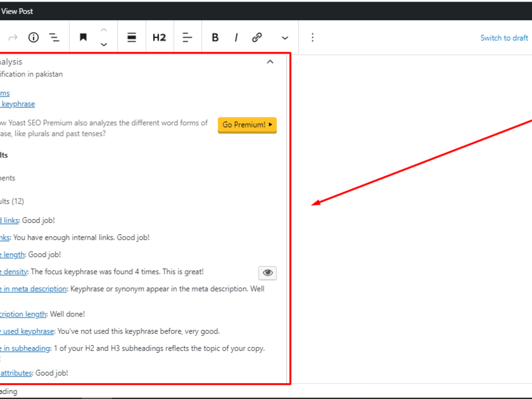Viewport: 532px width, 399px height.
Task: Click the Go Premium! button
Action: [x=247, y=125]
